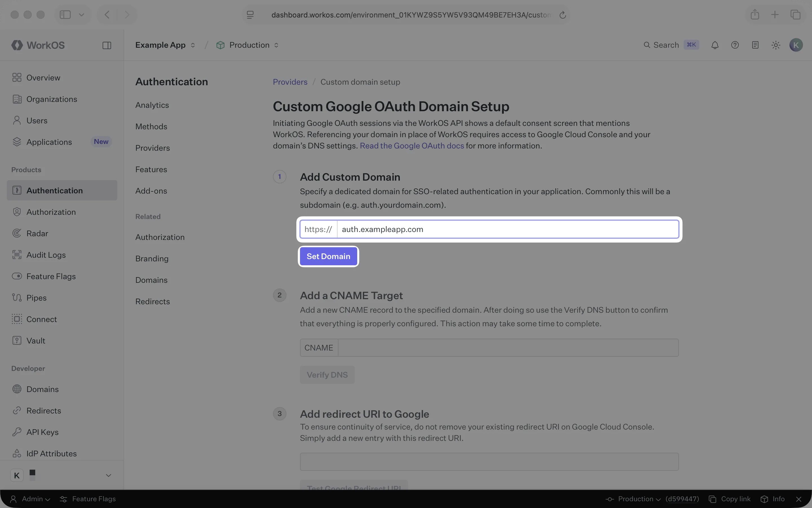Image resolution: width=812 pixels, height=508 pixels.
Task: Open Connect product
Action: coord(62,319)
